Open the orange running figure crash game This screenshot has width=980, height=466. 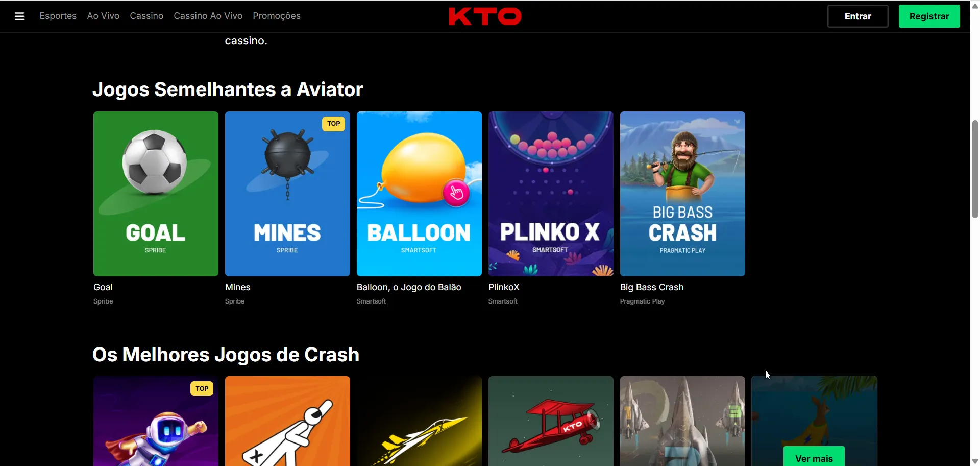pos(287,421)
